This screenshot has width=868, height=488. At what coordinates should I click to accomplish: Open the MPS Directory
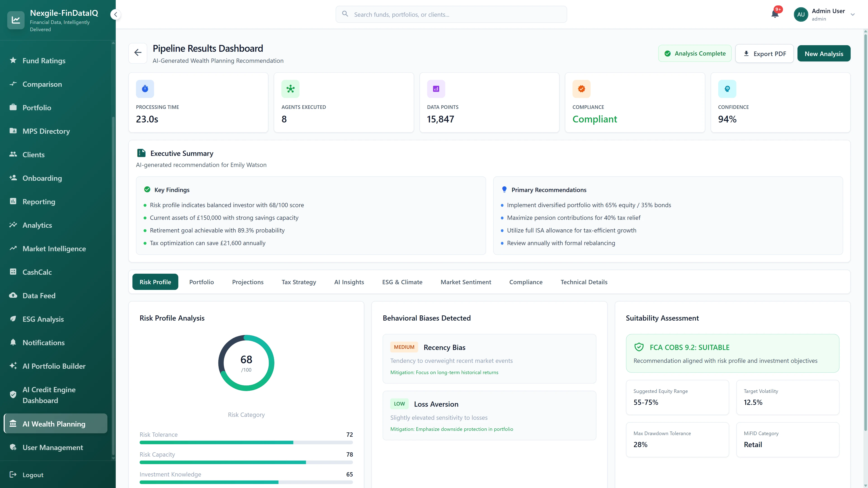[46, 131]
